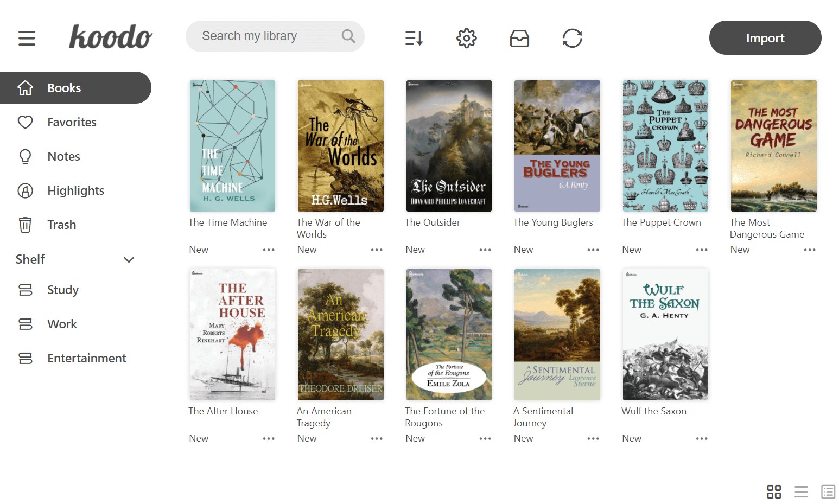Click the sync icon

click(572, 38)
